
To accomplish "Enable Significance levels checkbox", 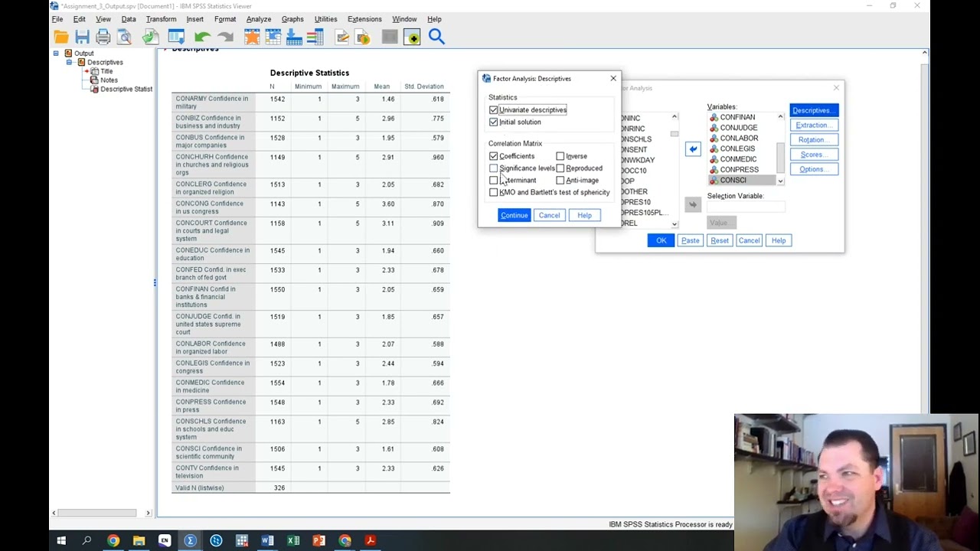I will pos(494,168).
